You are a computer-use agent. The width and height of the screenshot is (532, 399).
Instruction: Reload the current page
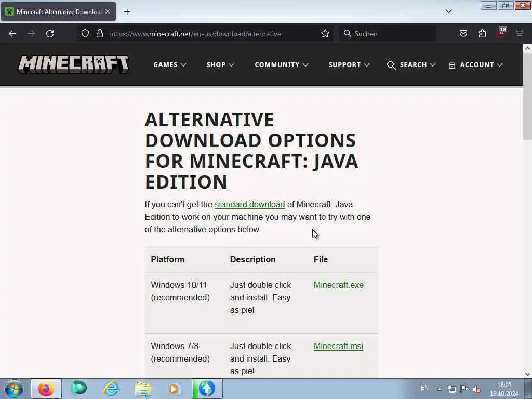coord(50,34)
